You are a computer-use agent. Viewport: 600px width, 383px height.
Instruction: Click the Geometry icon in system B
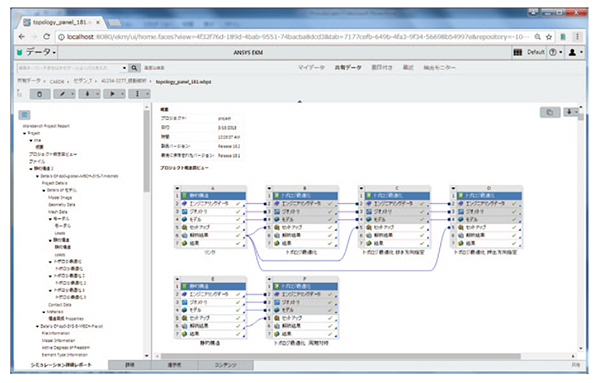coord(277,212)
